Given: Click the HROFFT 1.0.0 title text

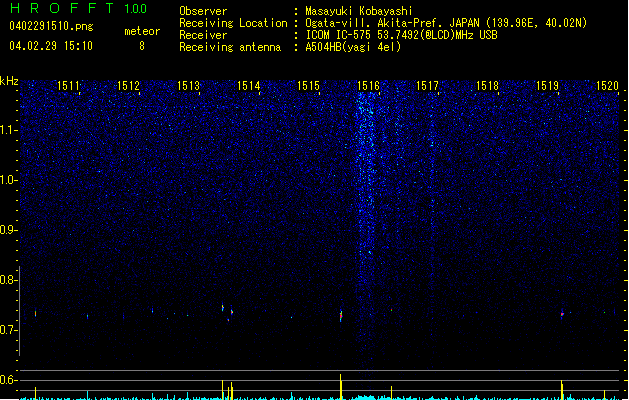Looking at the screenshot, I should pos(79,8).
